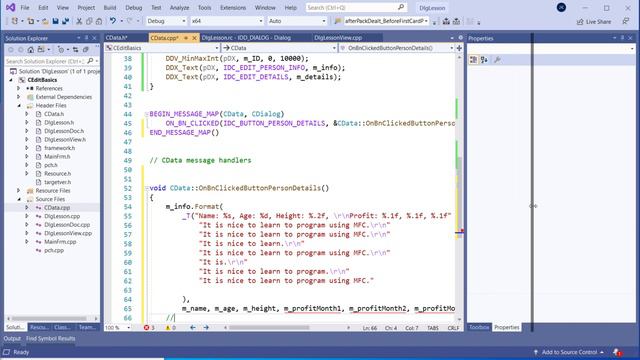The image size is (640, 360).
Task: Open the Extensions menu
Action: [x=233, y=7]
